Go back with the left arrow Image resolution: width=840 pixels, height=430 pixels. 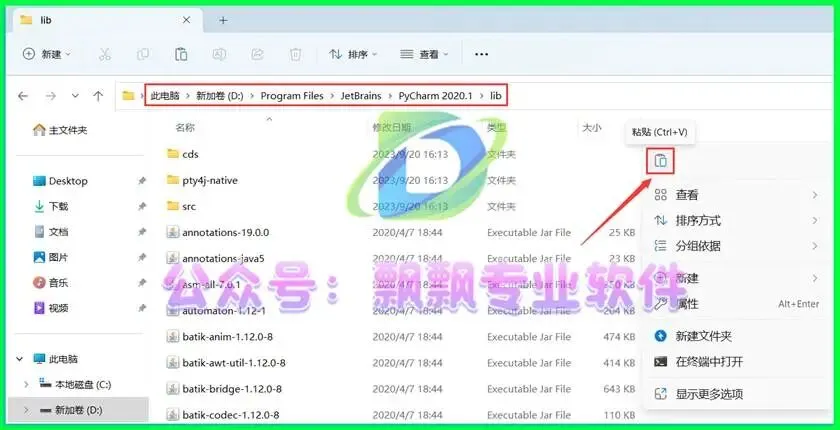pos(22,96)
